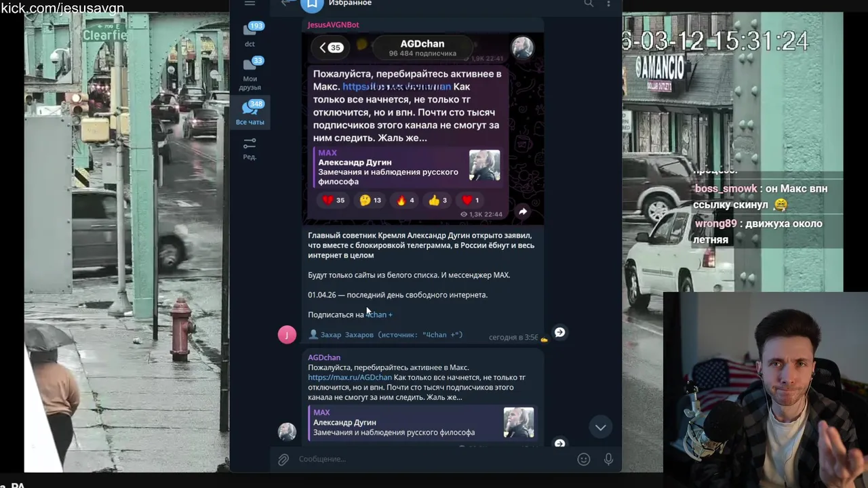Click the Избранное chat title

click(350, 3)
